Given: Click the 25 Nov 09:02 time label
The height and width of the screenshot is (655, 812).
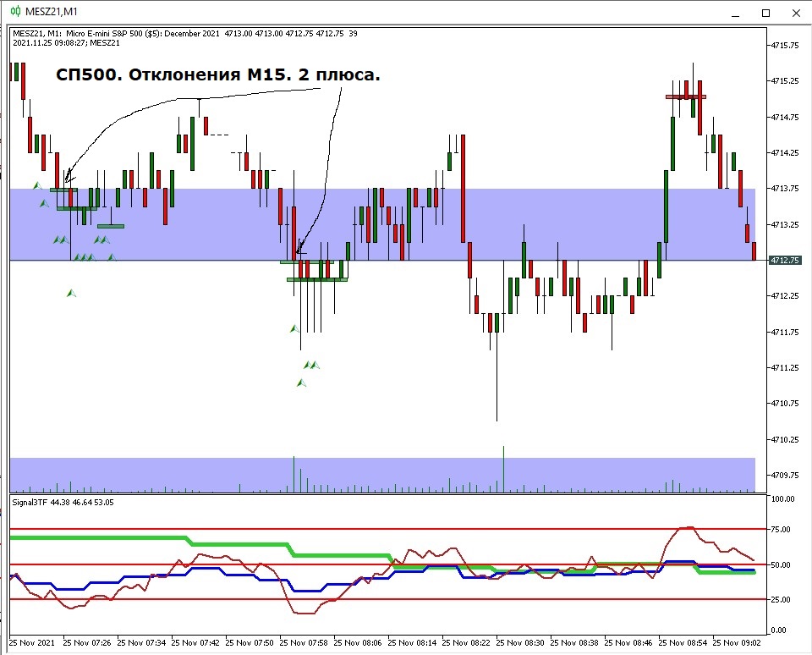Looking at the screenshot, I should (x=737, y=642).
